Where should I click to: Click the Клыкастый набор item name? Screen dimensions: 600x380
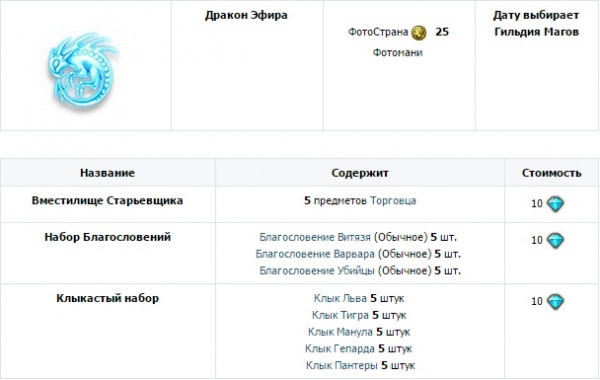pos(108,298)
